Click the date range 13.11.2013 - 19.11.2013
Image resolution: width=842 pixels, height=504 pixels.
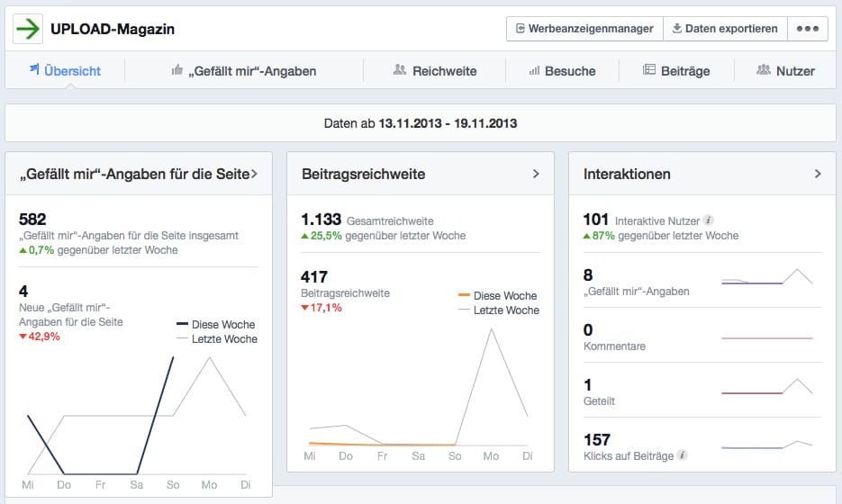(448, 123)
